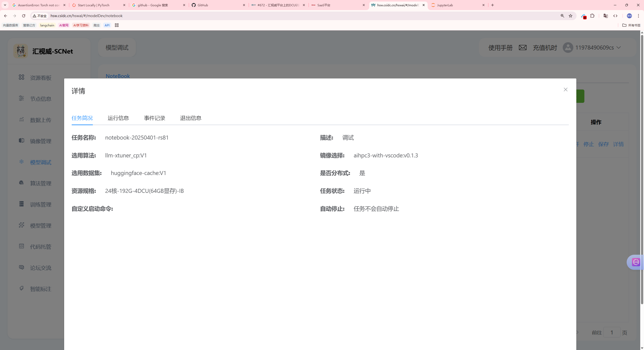Click the 镜像管理 sidebar icon
This screenshot has height=350, width=644.
click(21, 141)
